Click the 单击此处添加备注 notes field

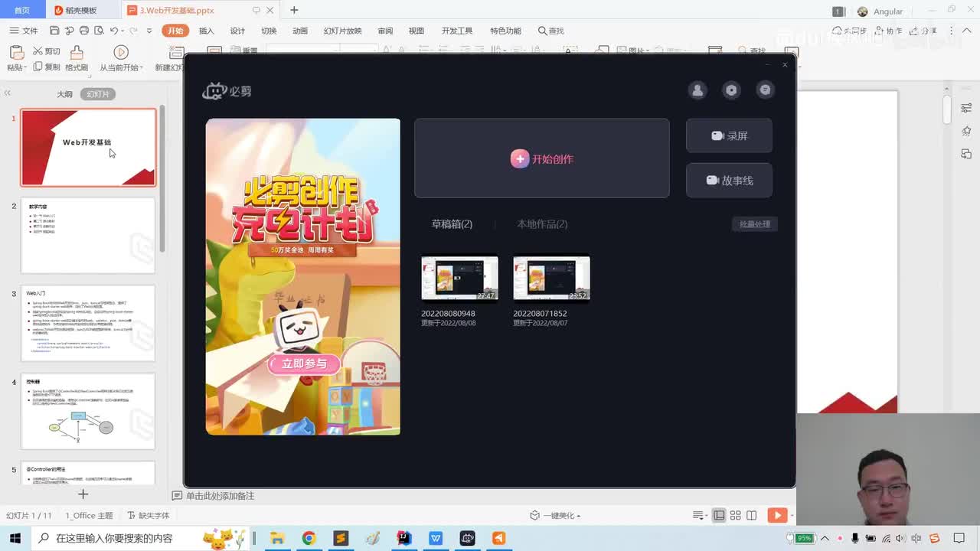[x=220, y=496]
